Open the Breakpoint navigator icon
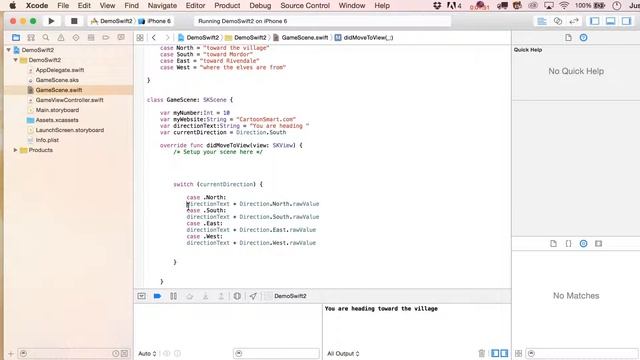This screenshot has width=640, height=360. pyautogui.click(x=106, y=38)
